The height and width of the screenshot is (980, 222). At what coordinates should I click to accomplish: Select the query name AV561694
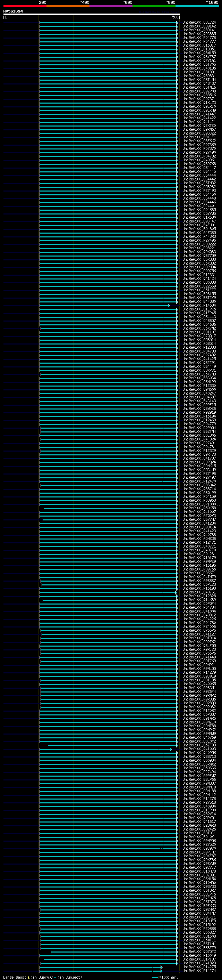(x=13, y=11)
